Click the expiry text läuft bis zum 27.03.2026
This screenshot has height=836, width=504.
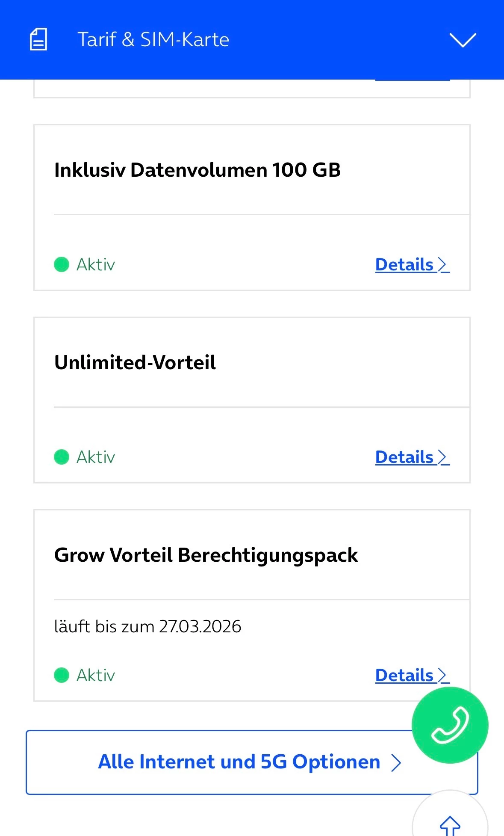tap(147, 626)
